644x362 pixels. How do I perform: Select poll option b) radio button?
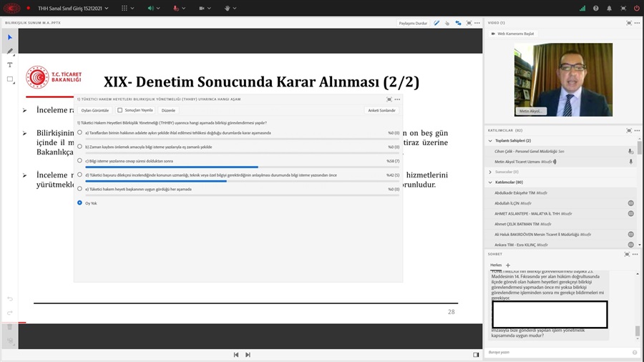point(79,147)
